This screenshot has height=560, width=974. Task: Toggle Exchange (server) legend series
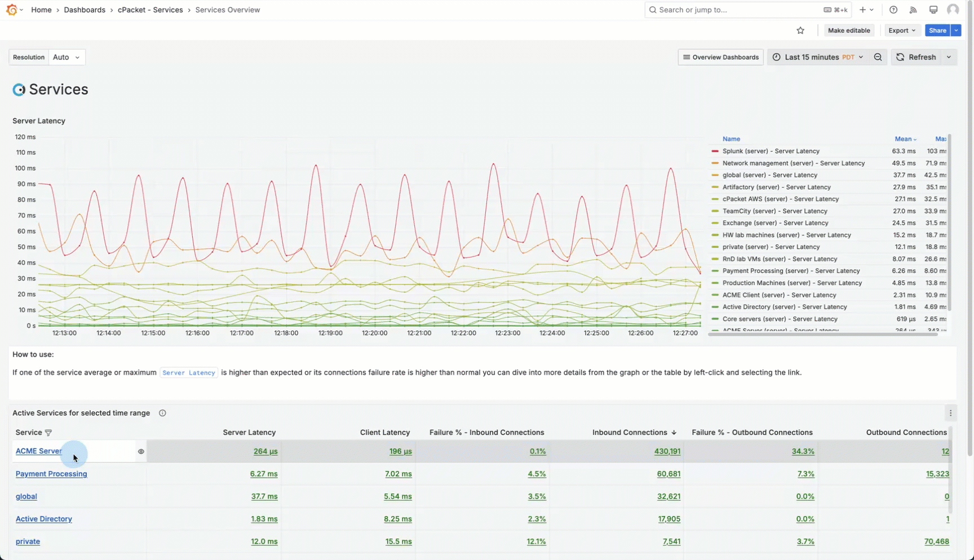pos(775,223)
